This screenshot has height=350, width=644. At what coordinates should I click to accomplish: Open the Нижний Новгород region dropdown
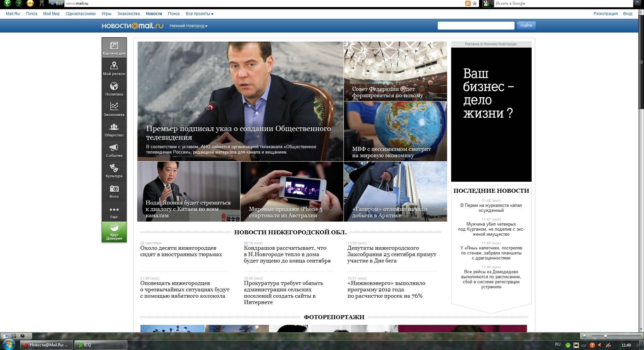click(189, 26)
